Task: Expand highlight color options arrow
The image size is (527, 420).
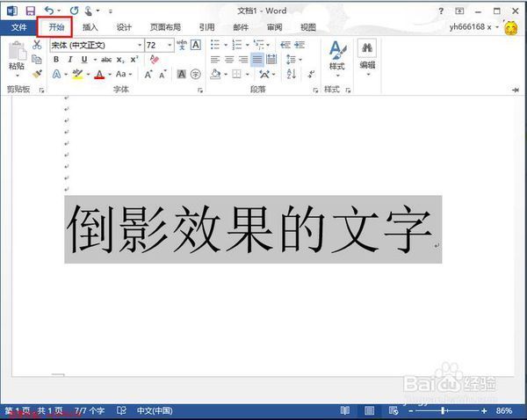Action: pos(89,75)
